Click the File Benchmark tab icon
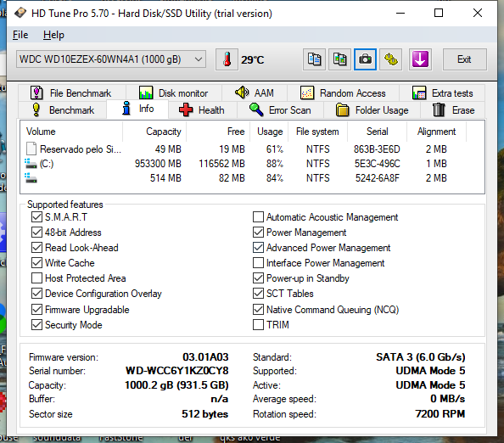The width and height of the screenshot is (504, 443). 36,93
